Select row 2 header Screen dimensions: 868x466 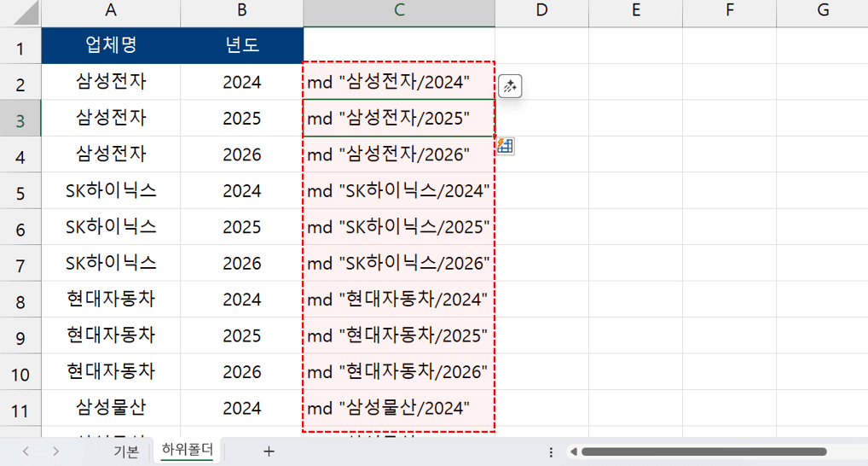click(20, 82)
